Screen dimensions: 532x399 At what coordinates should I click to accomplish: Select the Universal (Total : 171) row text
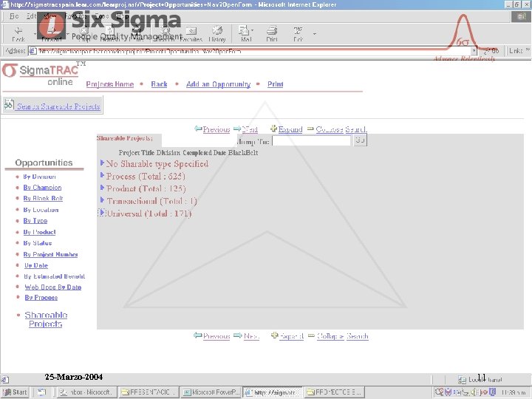(x=149, y=214)
